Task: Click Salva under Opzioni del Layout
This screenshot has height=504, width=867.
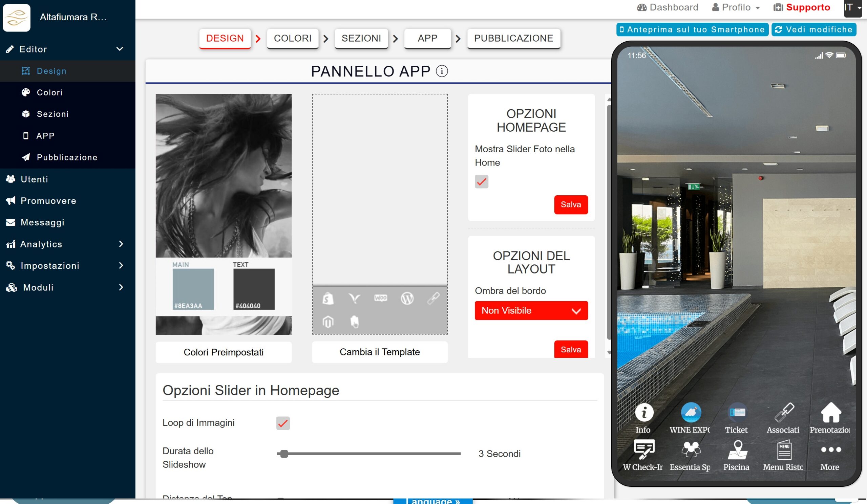Action: (570, 349)
